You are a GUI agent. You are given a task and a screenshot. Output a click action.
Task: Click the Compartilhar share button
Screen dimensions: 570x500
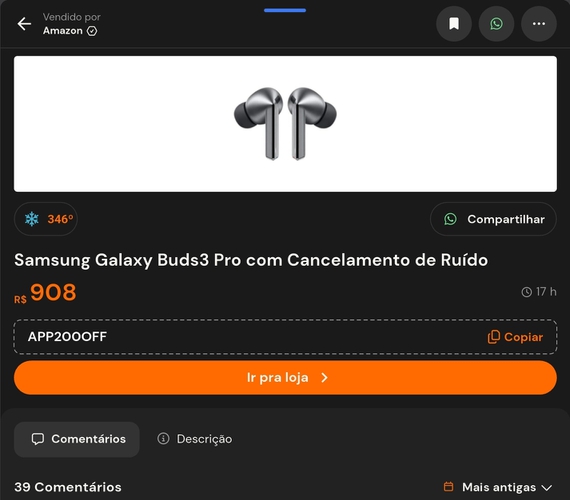click(493, 219)
